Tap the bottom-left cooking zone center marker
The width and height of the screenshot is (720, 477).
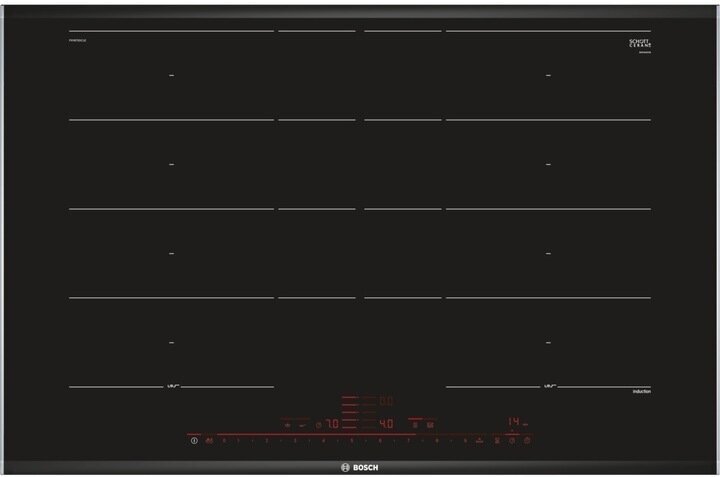pos(171,342)
